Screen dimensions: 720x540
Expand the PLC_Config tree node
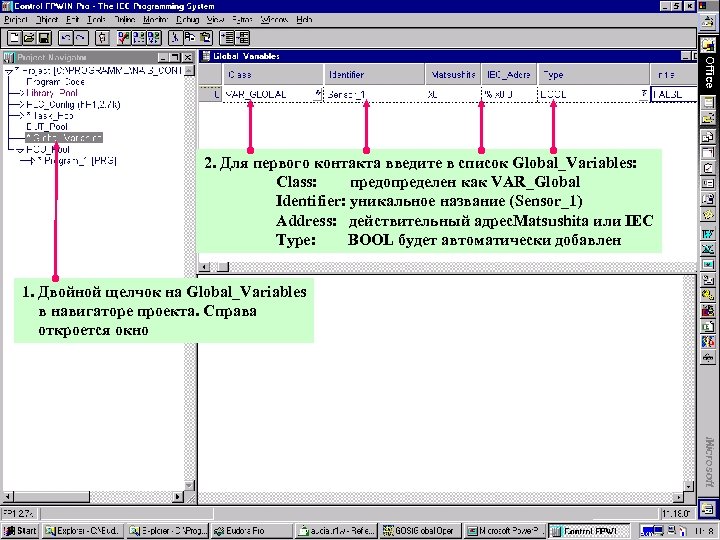coord(20,105)
